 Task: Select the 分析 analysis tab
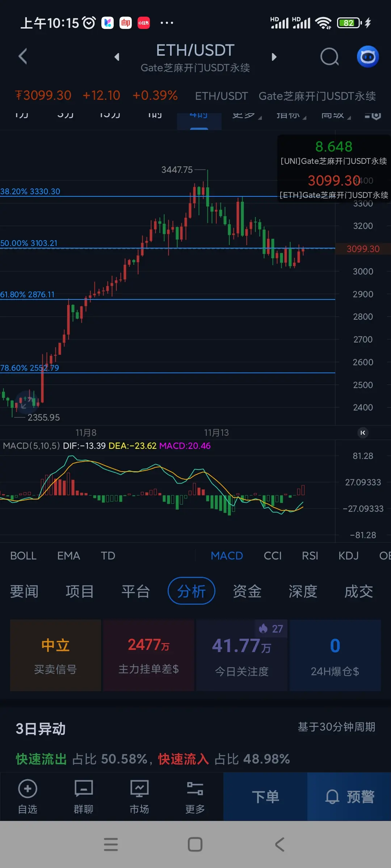point(192,591)
